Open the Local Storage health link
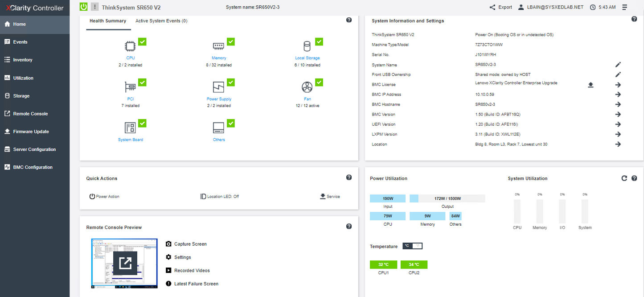The width and height of the screenshot is (644, 297). (307, 58)
